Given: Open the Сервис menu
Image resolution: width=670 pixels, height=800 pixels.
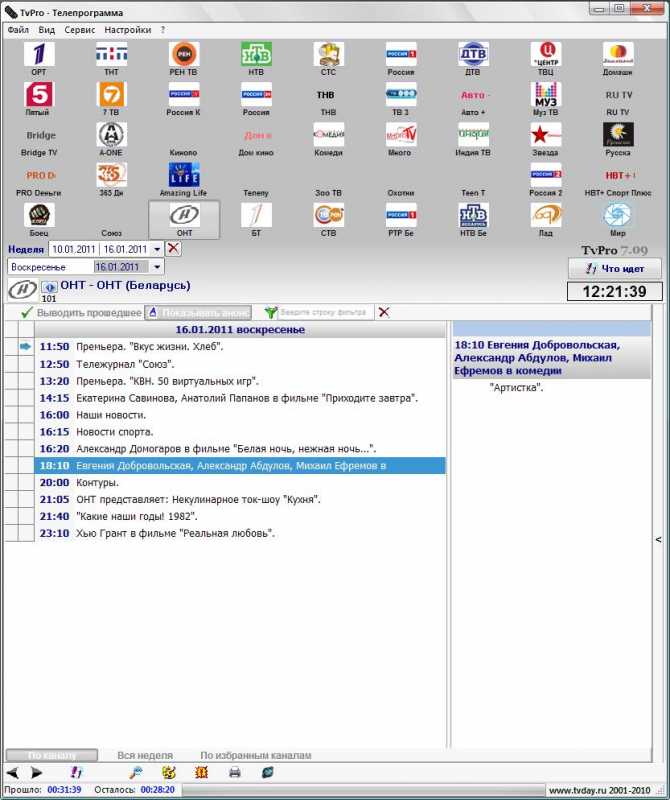Looking at the screenshot, I should 80,30.
